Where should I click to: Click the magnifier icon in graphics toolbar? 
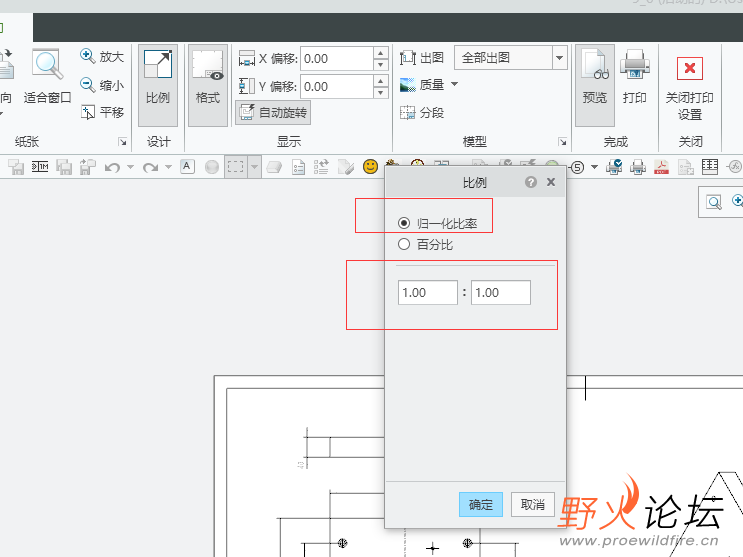(x=714, y=202)
